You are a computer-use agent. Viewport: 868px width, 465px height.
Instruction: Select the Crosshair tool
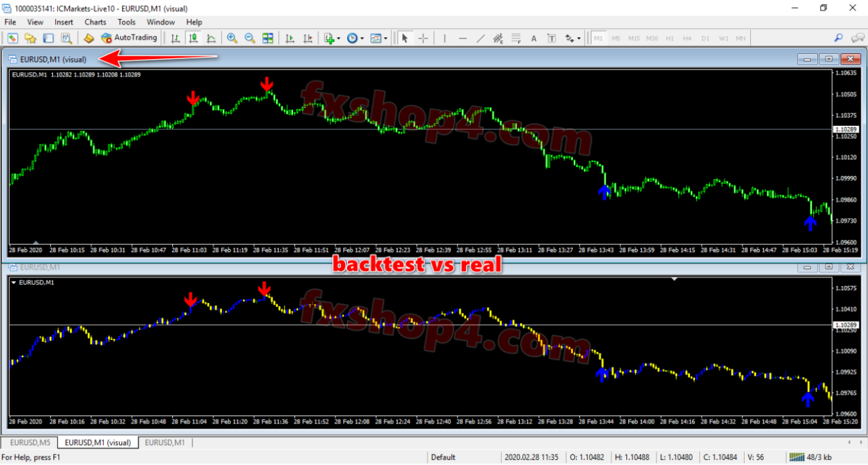point(423,38)
